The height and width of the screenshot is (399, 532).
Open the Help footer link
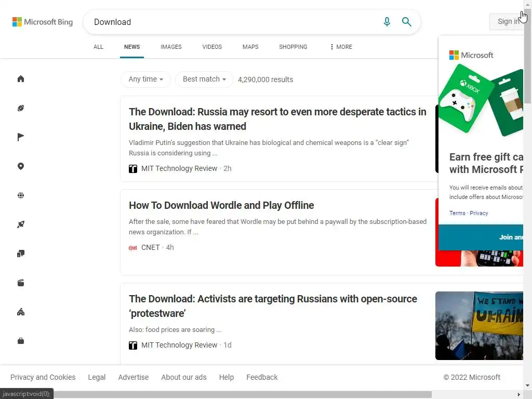(x=227, y=377)
